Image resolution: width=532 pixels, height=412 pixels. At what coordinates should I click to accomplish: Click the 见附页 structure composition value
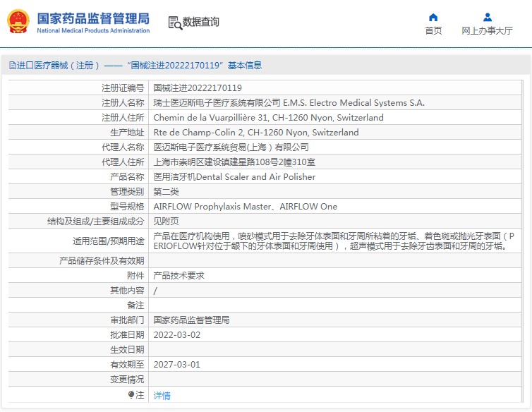[x=166, y=222]
